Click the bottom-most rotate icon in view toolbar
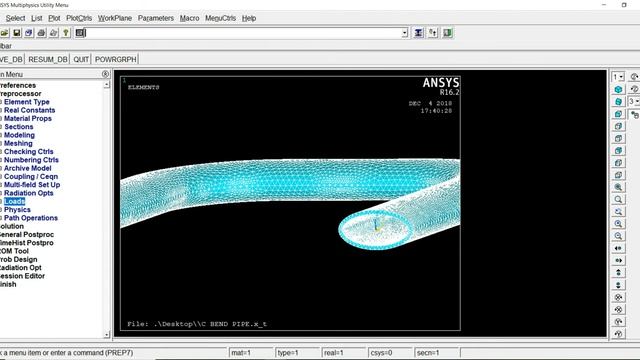640x360 pixels. pyautogui.click(x=618, y=333)
